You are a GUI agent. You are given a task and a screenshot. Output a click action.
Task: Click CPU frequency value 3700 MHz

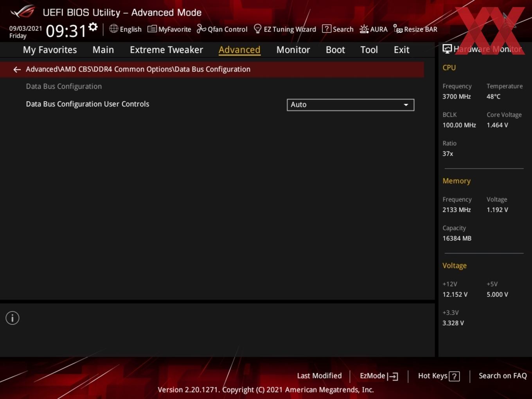click(457, 97)
